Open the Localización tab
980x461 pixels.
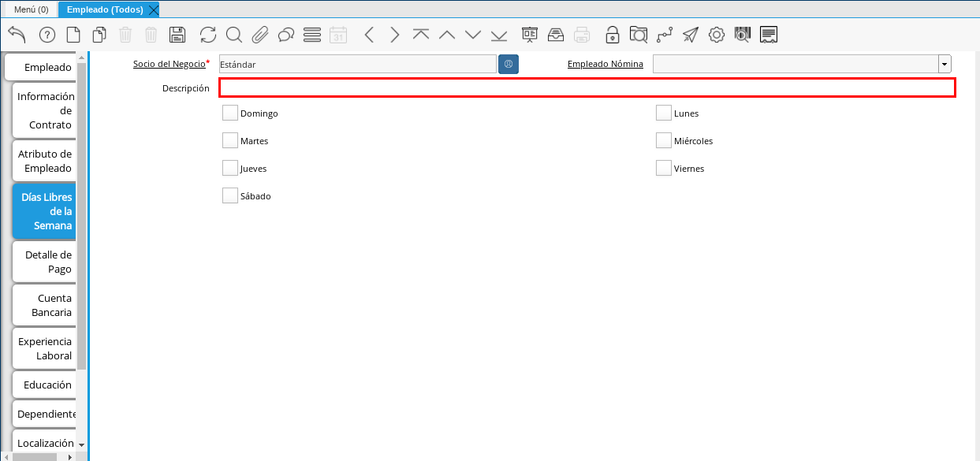tap(44, 443)
